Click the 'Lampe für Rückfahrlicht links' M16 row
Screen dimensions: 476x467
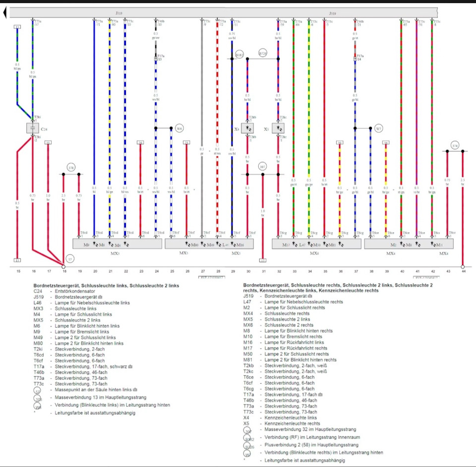[x=284, y=342]
